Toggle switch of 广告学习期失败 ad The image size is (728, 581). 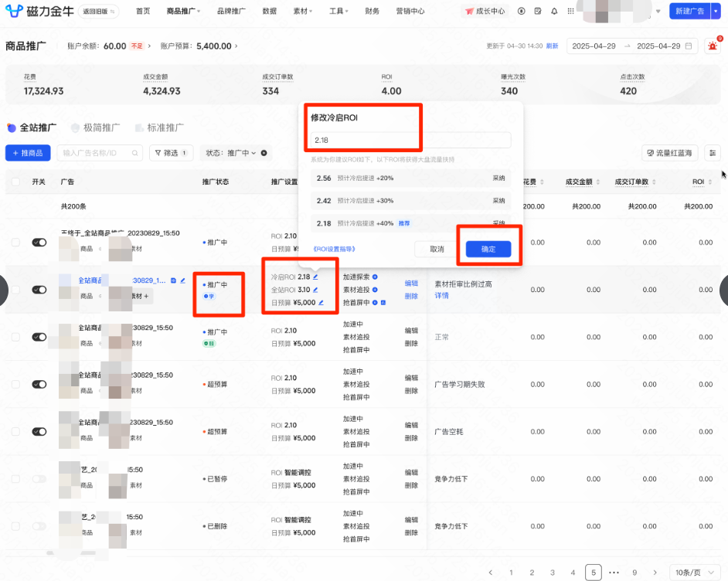(39, 384)
